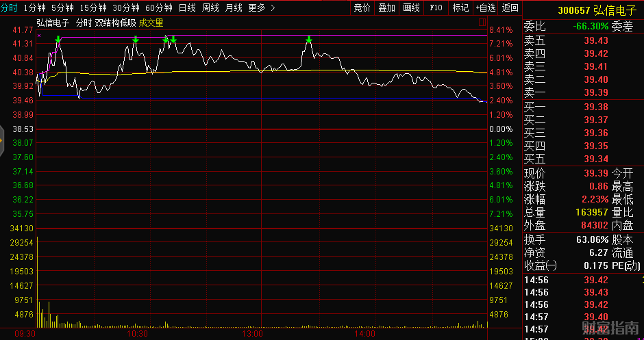Click the 净资 value 6.27
The image size is (644, 340).
pyautogui.click(x=598, y=253)
